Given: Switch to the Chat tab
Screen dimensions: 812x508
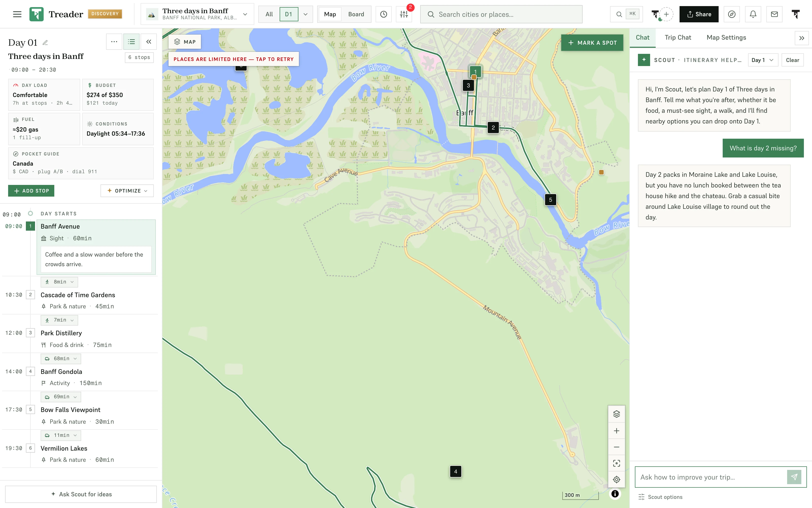Looking at the screenshot, I should tap(642, 38).
